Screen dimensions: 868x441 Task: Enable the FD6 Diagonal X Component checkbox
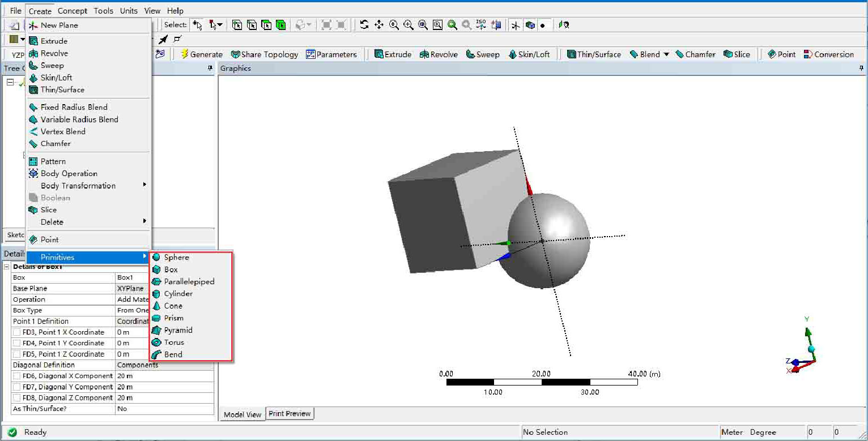[x=16, y=376]
